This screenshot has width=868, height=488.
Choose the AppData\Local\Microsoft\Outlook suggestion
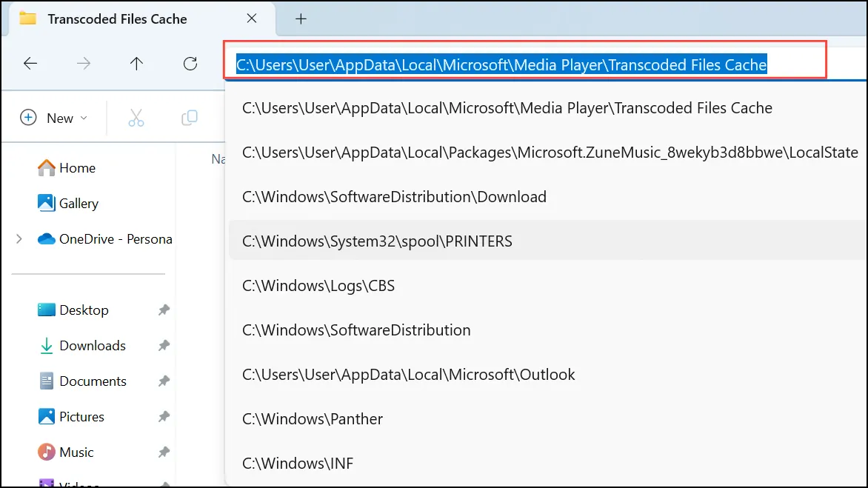click(x=547, y=375)
